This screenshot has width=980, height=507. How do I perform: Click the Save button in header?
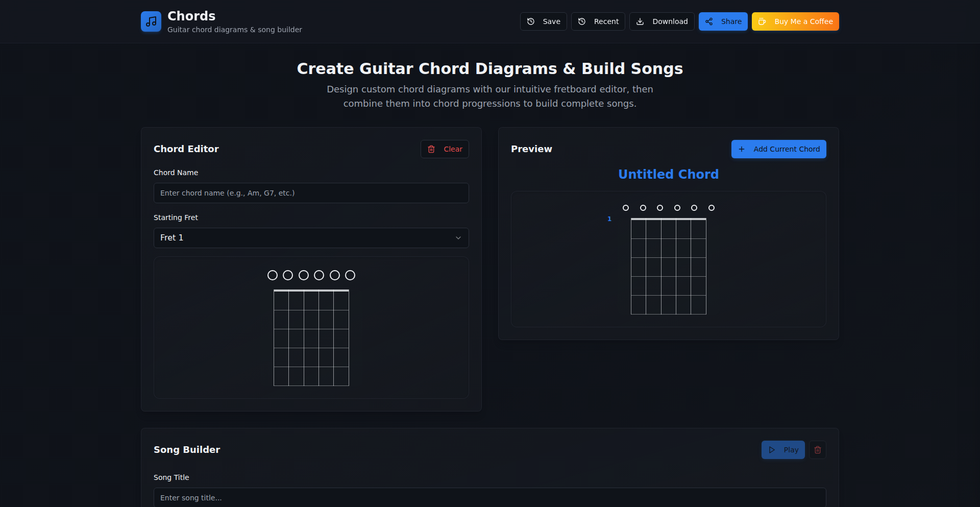click(x=543, y=21)
